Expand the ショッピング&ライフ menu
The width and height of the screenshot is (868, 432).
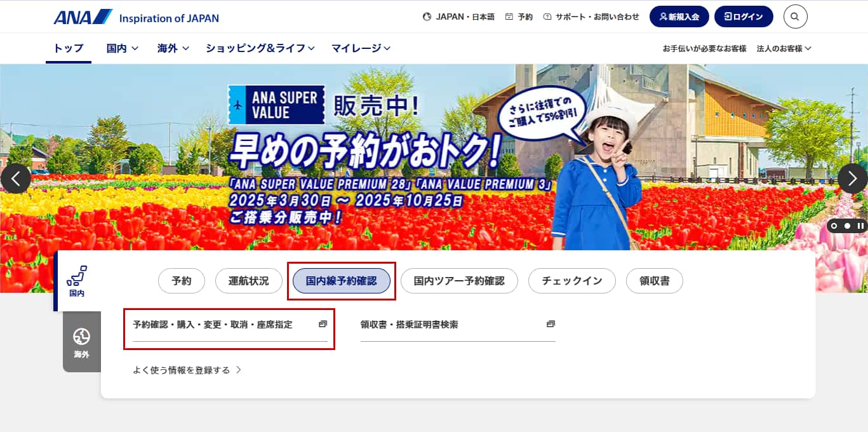click(x=260, y=48)
